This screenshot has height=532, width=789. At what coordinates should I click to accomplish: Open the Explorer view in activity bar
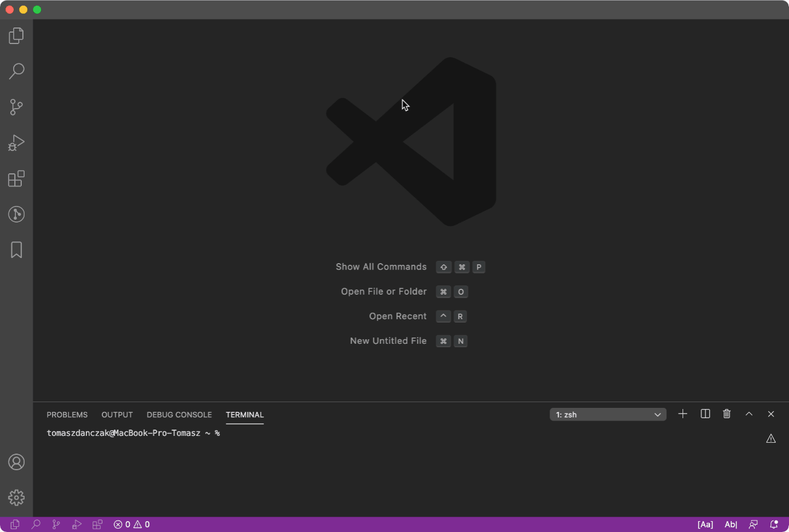pos(16,36)
